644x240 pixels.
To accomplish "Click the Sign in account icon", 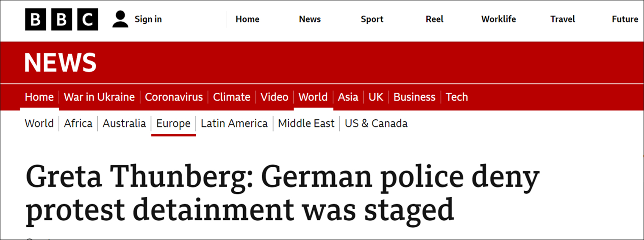I will point(120,19).
